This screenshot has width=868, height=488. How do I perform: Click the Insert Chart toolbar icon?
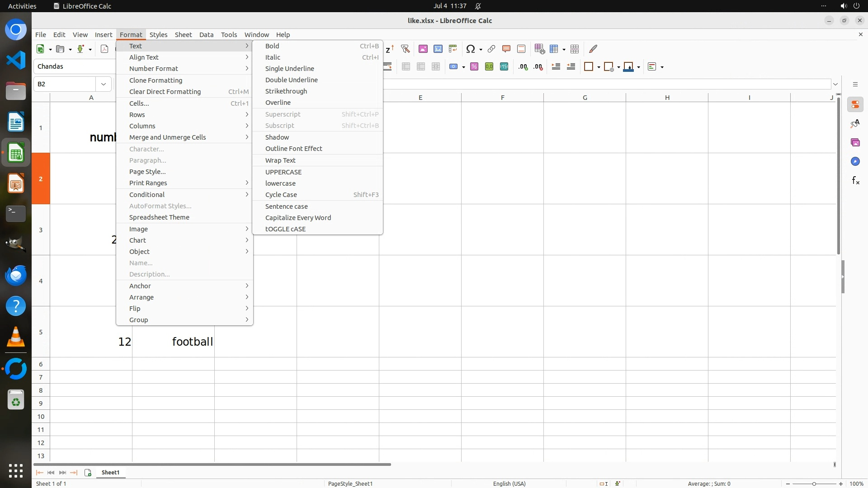pos(438,49)
